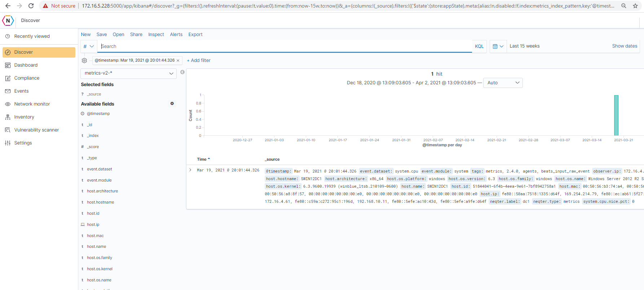The image size is (644, 290).
Task: Expand the Mar 19, 2021 document row
Action: [190, 170]
